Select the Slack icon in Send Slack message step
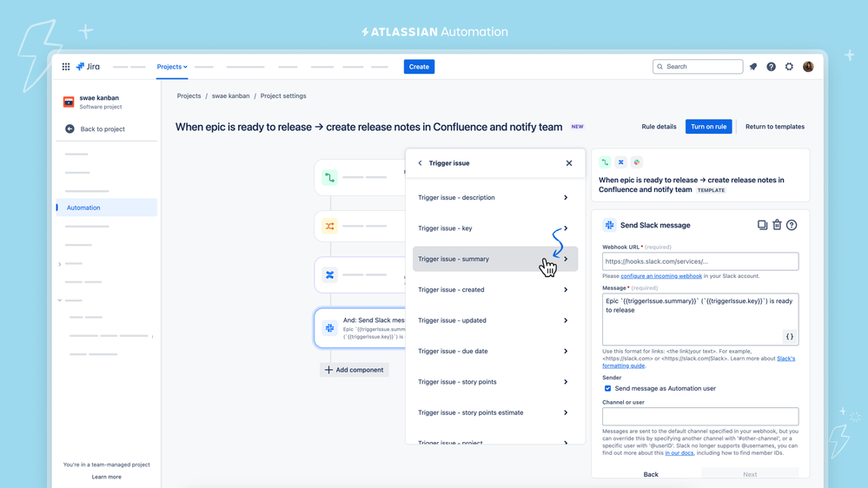This screenshot has width=868, height=488. pos(330,328)
